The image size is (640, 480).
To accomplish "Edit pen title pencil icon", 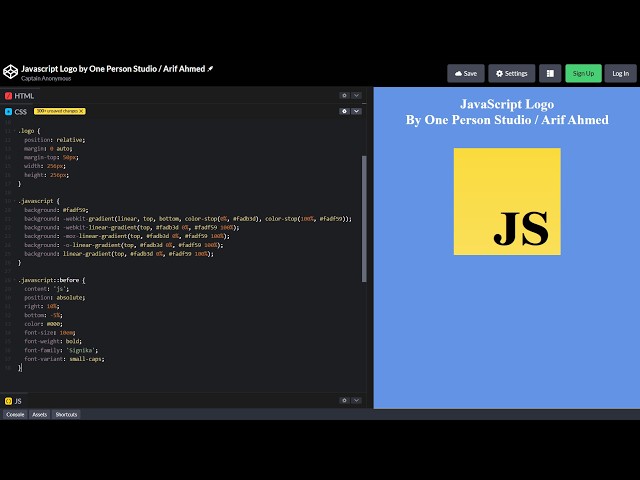I will pyautogui.click(x=210, y=69).
